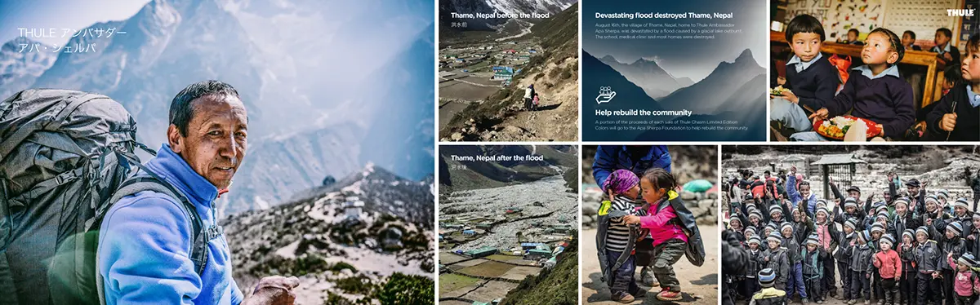Select 'Thame, Nepal after the flood' heading

tap(497, 157)
